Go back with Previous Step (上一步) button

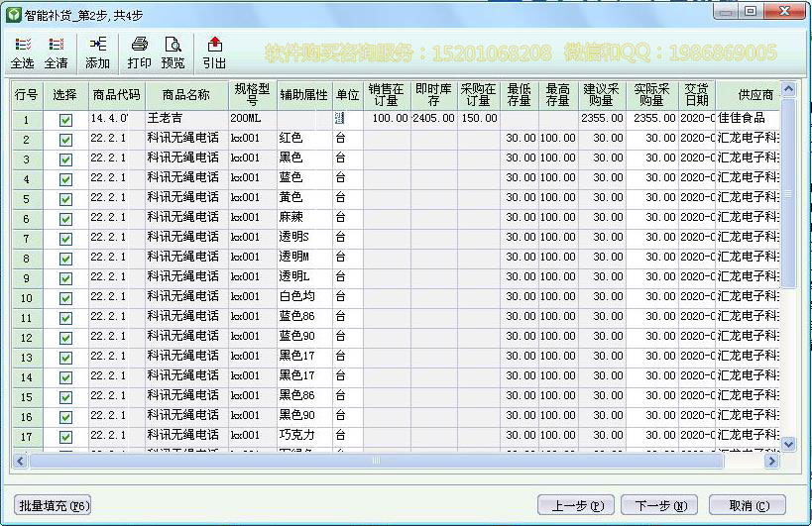[x=576, y=505]
